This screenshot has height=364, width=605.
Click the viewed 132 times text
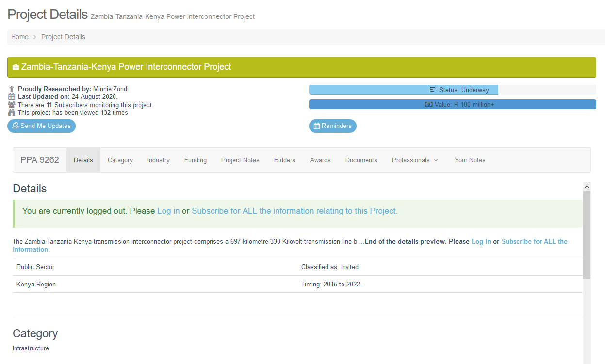(73, 113)
